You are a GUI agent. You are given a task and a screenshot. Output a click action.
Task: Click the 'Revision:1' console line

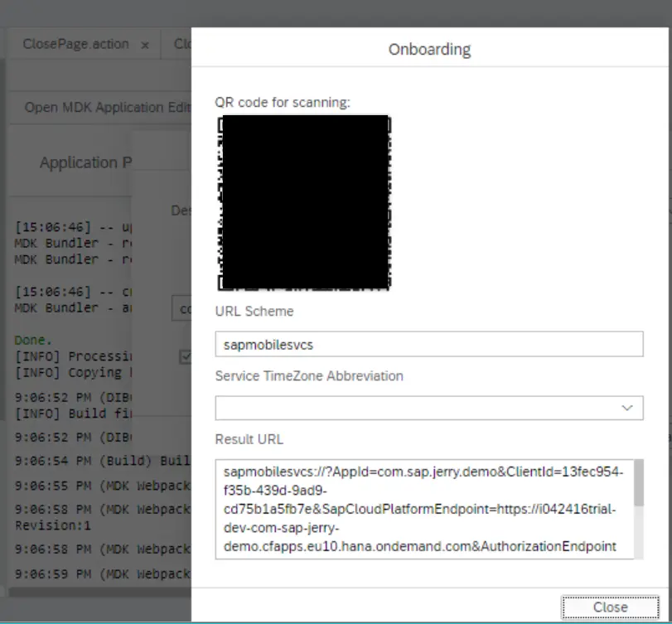click(53, 525)
